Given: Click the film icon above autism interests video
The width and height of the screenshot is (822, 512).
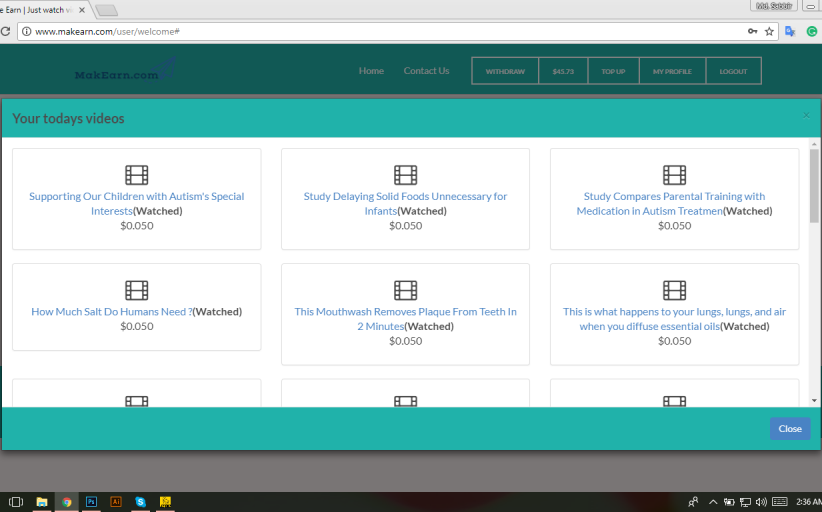Looking at the screenshot, I should coord(136,175).
